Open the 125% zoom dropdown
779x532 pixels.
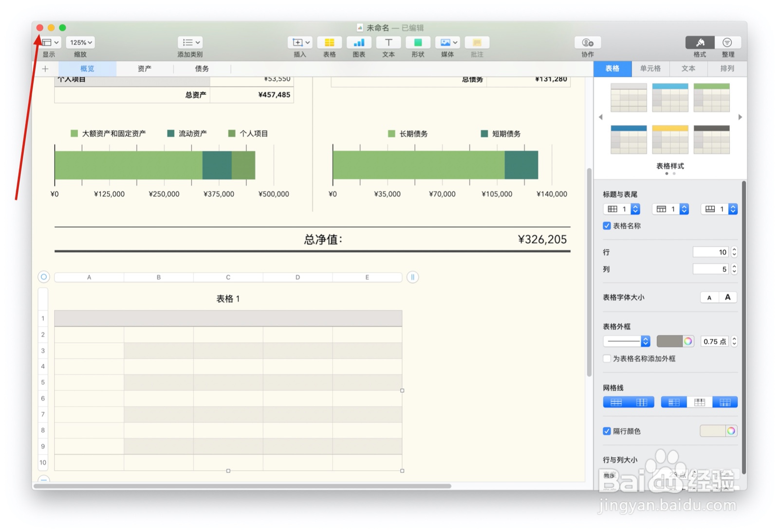pos(80,43)
